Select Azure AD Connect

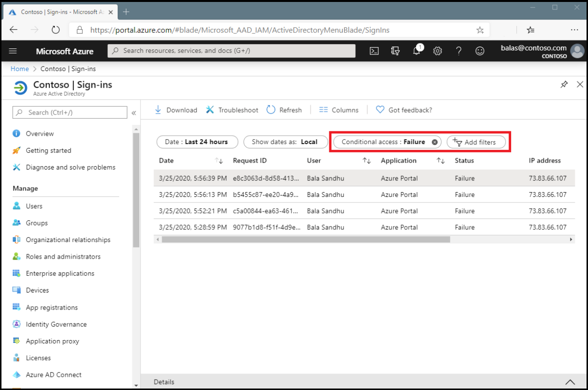tap(54, 374)
